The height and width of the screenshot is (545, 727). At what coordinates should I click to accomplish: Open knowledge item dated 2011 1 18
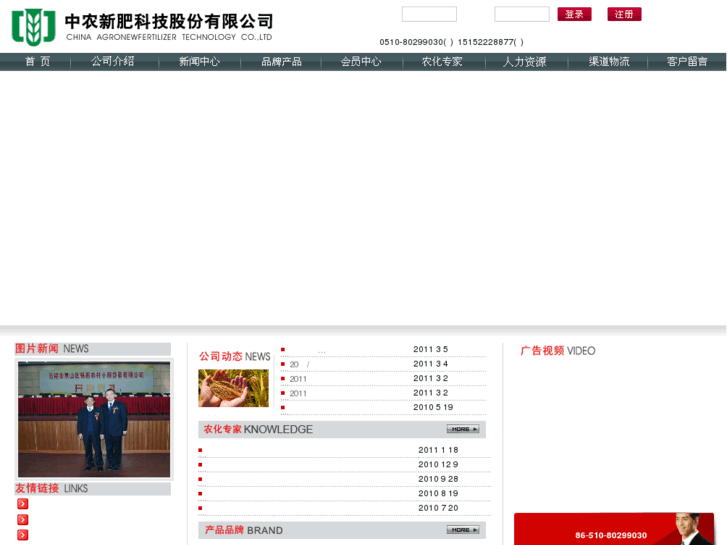click(x=344, y=450)
